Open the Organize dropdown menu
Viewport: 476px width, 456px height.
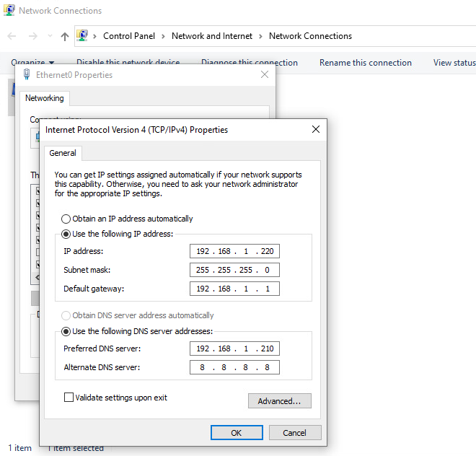click(32, 61)
